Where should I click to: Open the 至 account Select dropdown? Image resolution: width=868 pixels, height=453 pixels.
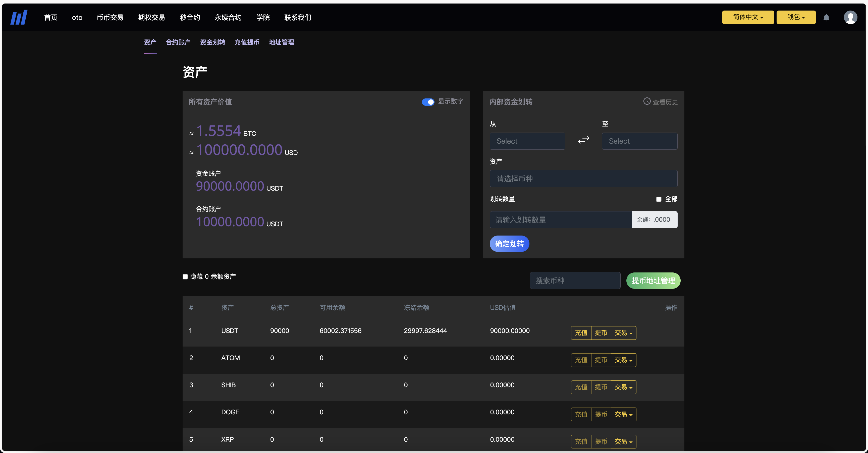pos(639,141)
